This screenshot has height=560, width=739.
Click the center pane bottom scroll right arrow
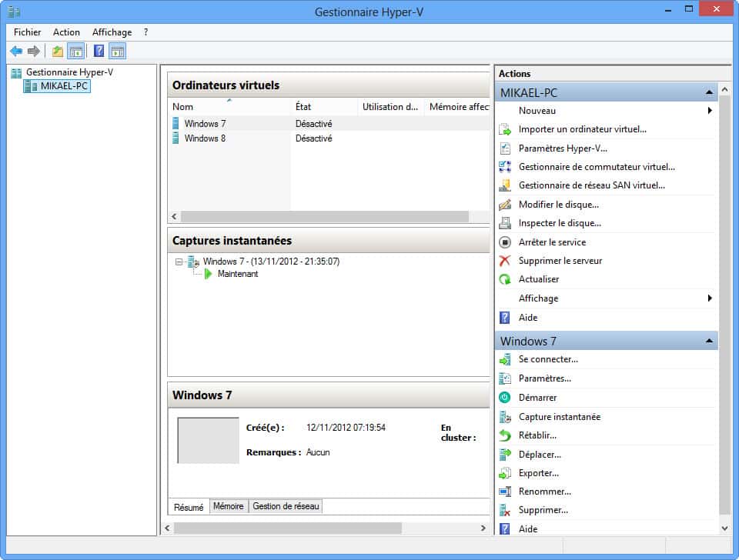point(483,528)
